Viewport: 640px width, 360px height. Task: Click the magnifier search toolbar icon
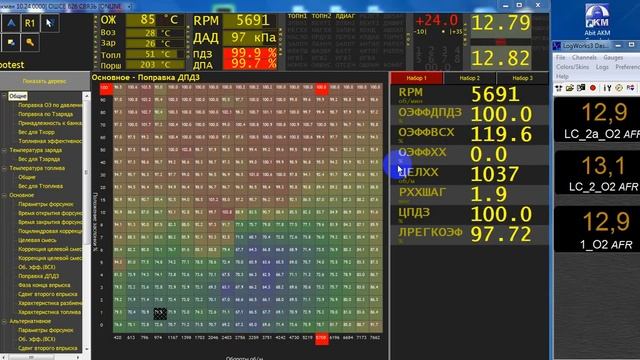[x=30, y=42]
